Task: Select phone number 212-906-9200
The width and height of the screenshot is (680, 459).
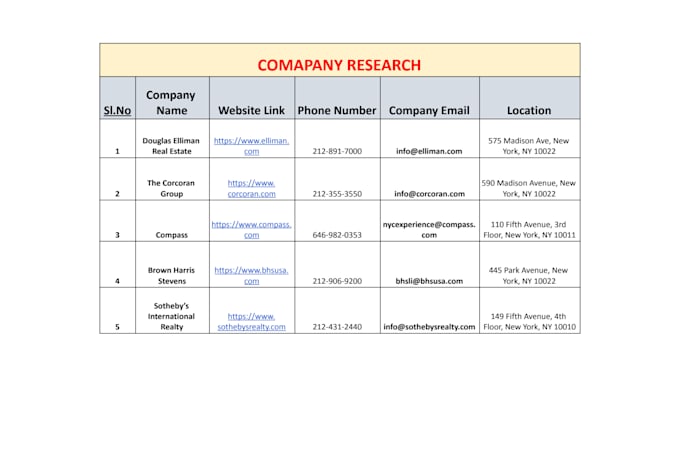Action: (337, 281)
